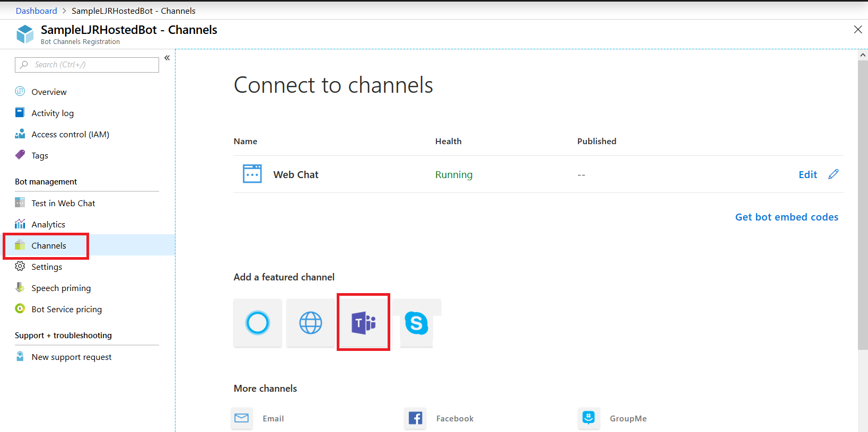Click the Name column header
The height and width of the screenshot is (432, 868).
click(x=246, y=141)
